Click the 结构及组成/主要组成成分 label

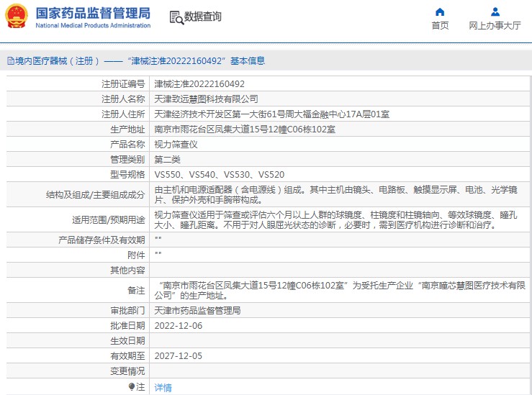click(95, 194)
